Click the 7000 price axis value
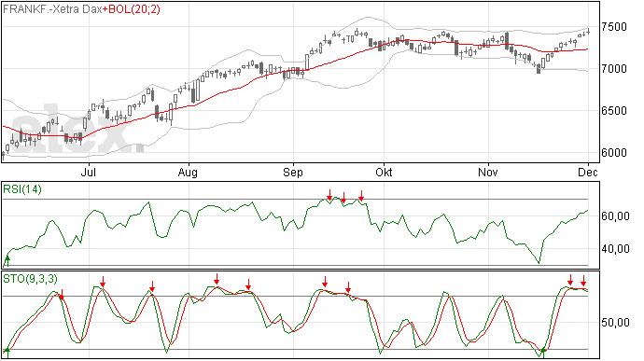The height and width of the screenshot is (361, 644). coord(614,69)
